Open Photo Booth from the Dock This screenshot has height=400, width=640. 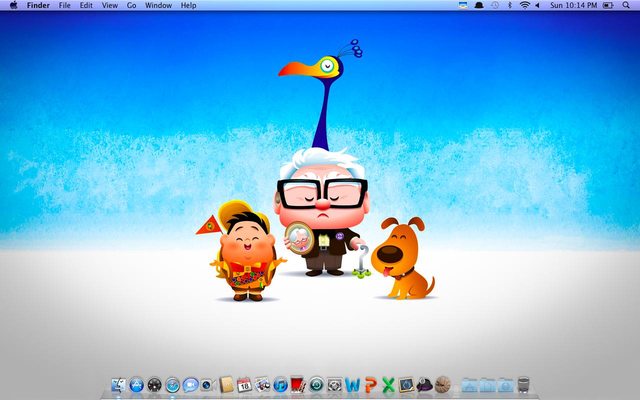[298, 385]
